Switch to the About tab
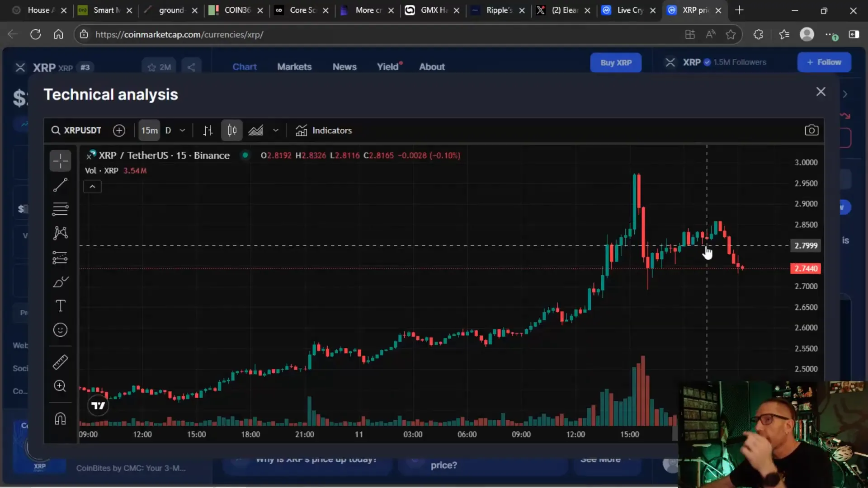This screenshot has height=488, width=868. pos(432,67)
